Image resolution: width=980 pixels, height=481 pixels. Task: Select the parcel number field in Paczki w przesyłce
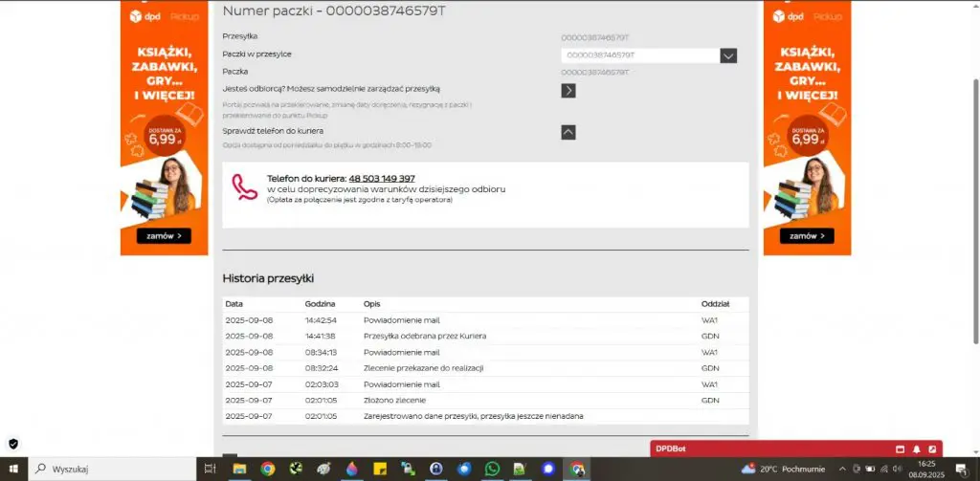coord(640,55)
